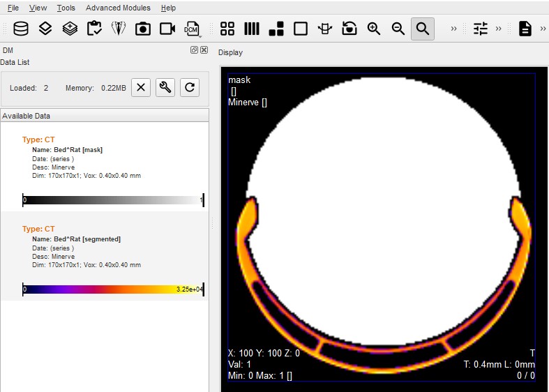Open the DCM DICOM tool

(192, 29)
